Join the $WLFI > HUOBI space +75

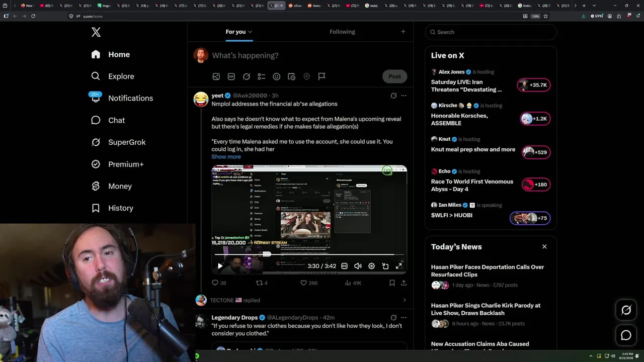point(530,218)
